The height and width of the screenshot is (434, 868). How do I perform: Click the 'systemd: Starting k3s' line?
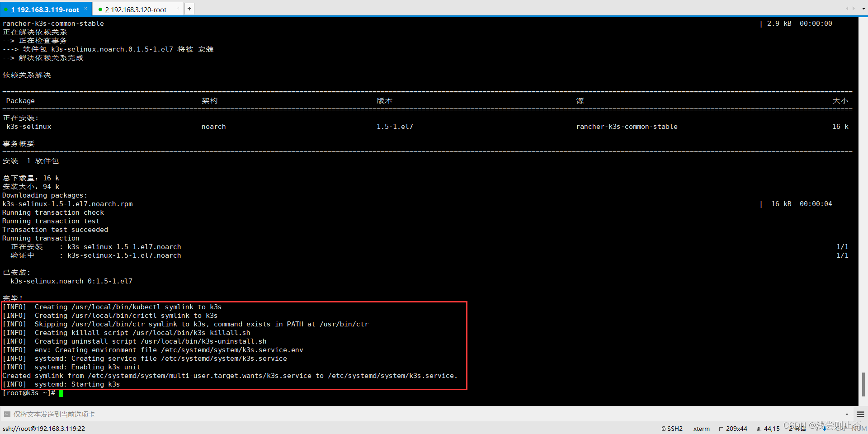pos(61,384)
